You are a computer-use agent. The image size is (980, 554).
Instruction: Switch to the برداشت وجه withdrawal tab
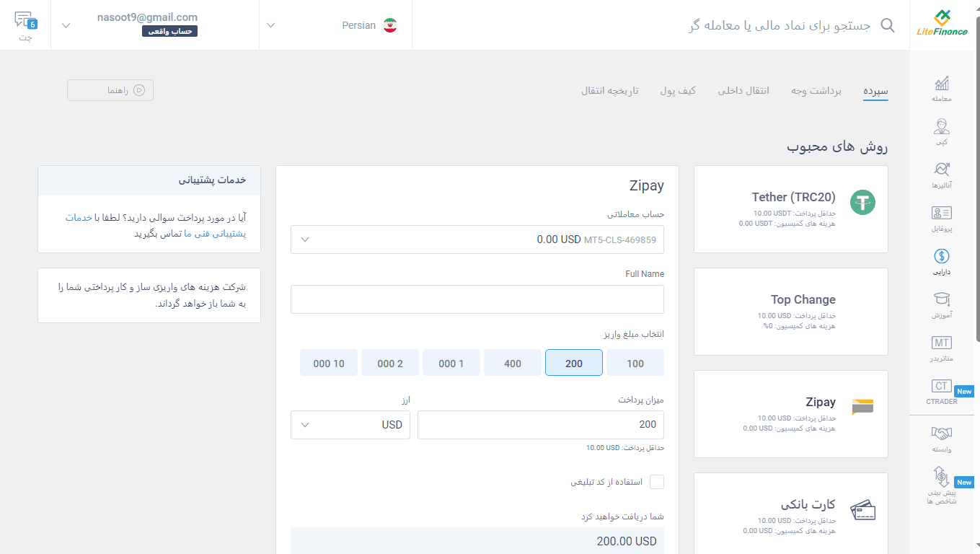816,91
